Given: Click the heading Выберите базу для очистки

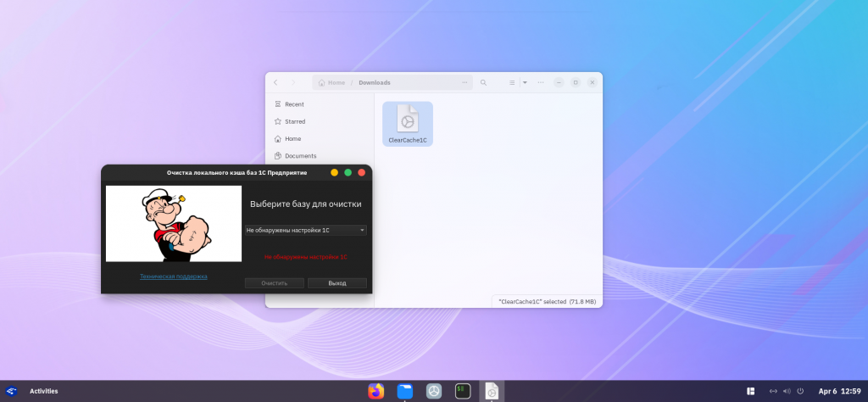Looking at the screenshot, I should point(305,204).
